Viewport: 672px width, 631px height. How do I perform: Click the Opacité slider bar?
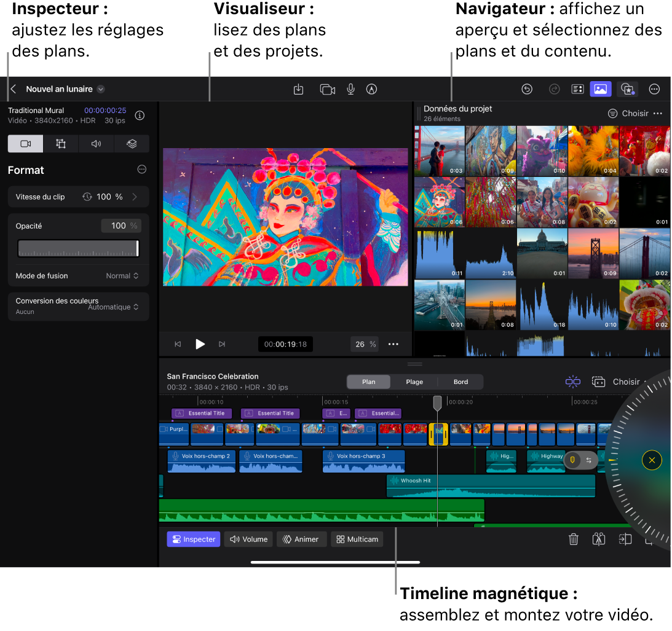78,248
